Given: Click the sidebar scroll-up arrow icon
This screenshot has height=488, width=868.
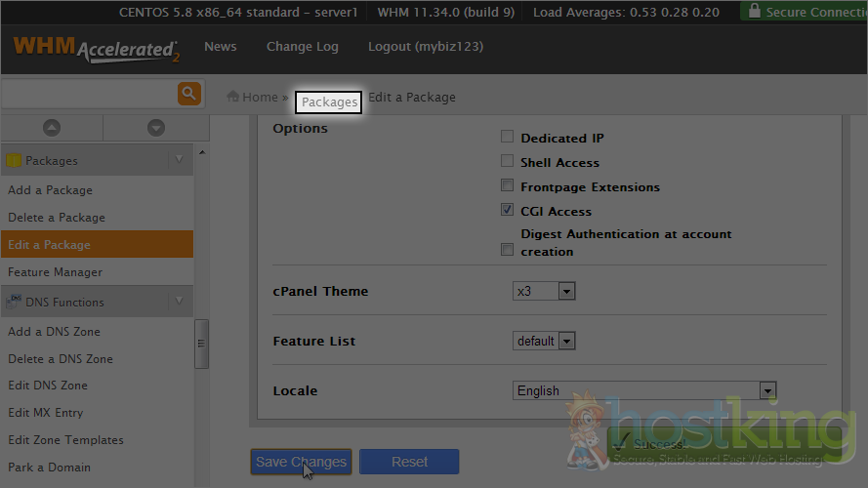Looking at the screenshot, I should (x=52, y=128).
